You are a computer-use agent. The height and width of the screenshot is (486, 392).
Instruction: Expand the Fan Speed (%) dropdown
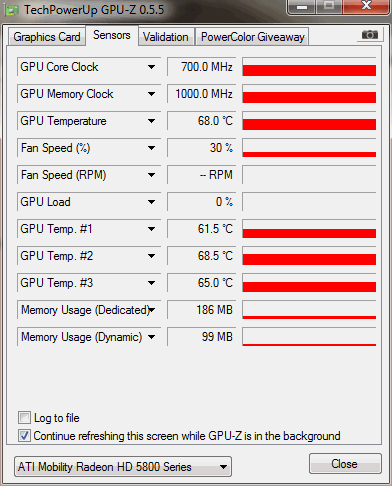click(152, 148)
